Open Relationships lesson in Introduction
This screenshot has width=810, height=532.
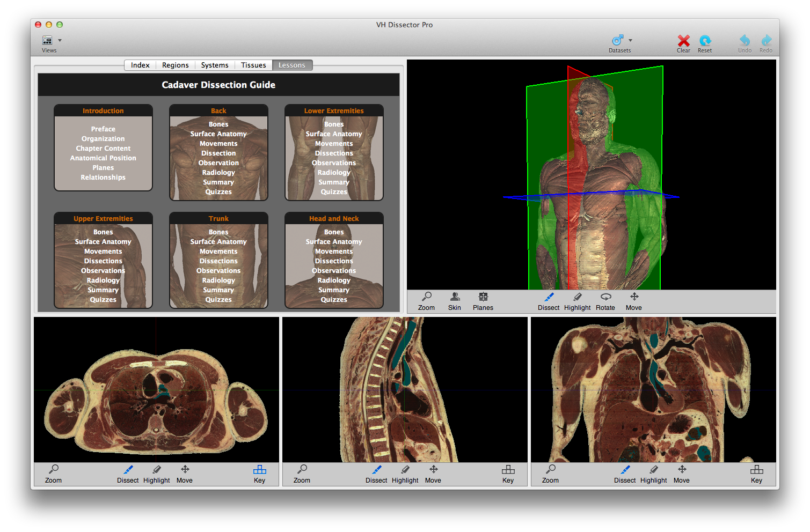(x=103, y=178)
